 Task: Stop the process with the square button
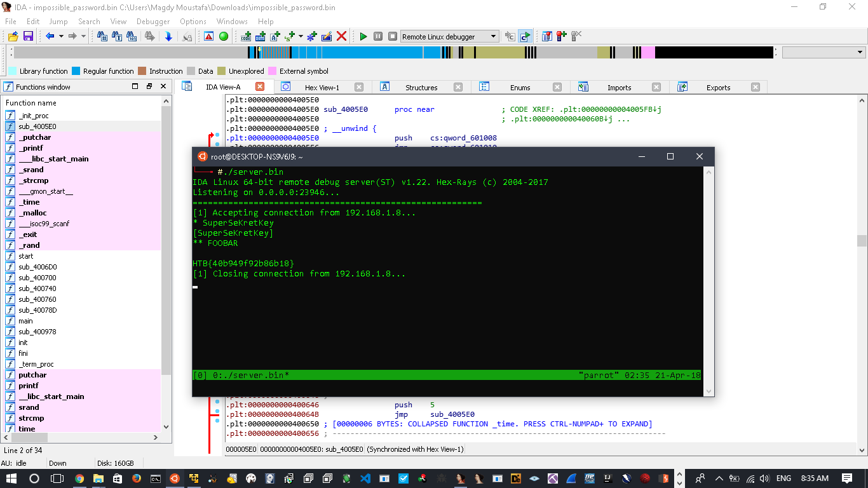point(393,36)
